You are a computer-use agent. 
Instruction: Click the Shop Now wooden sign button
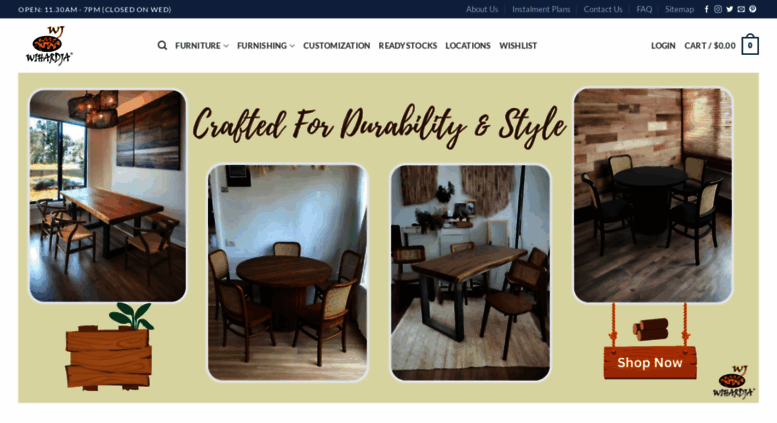(650, 363)
